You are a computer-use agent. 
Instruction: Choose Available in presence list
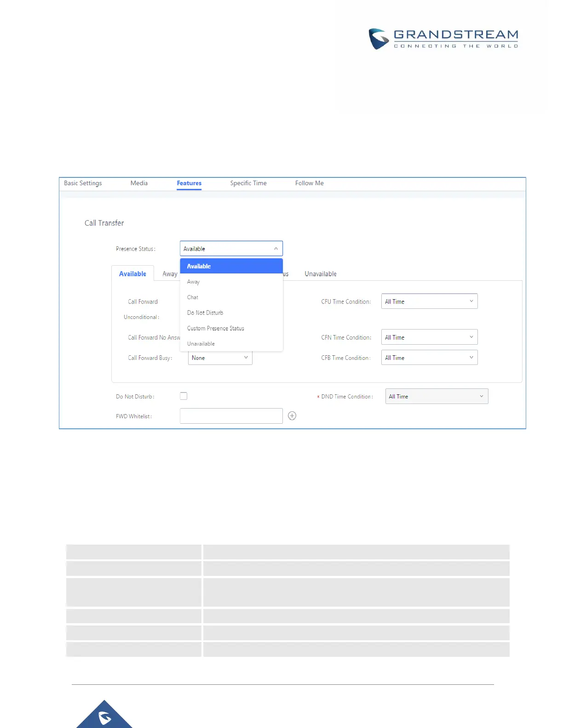[231, 266]
